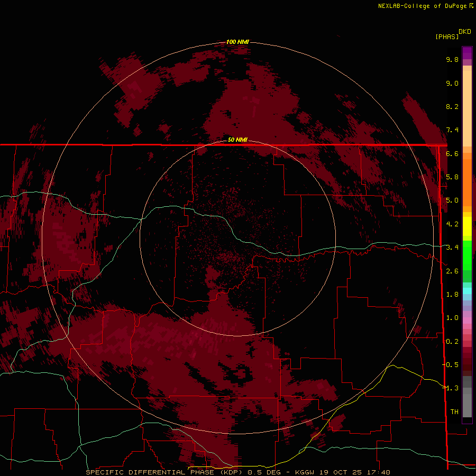The image size is (476, 476).
Task: Click the 0.2 value on the color scale
Action: pos(452,342)
